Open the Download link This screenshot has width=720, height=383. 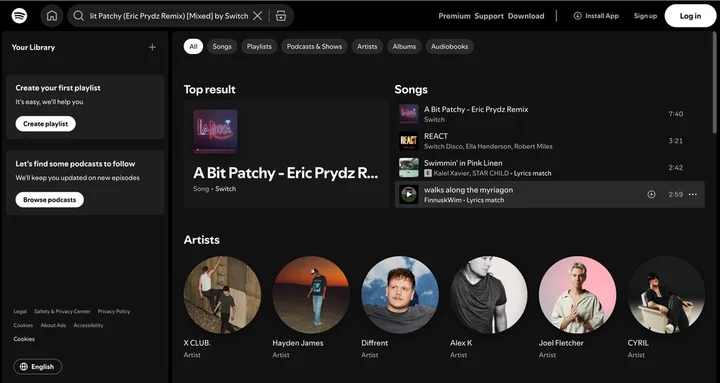pyautogui.click(x=526, y=16)
